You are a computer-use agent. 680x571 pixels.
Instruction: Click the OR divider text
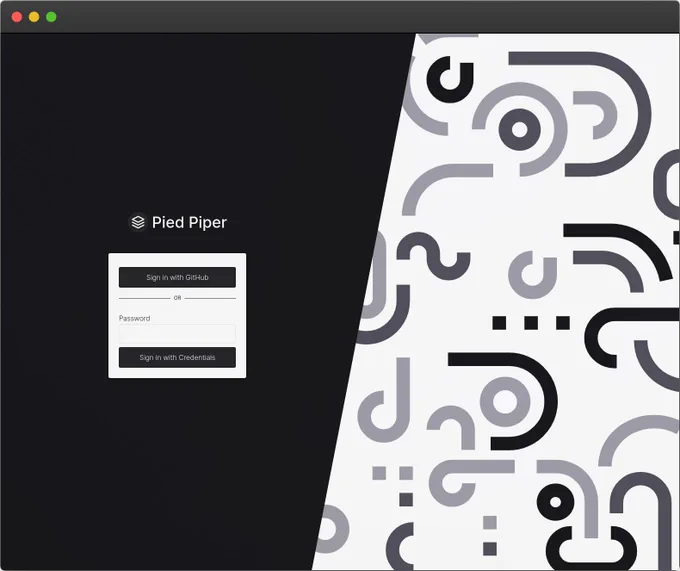(x=177, y=298)
